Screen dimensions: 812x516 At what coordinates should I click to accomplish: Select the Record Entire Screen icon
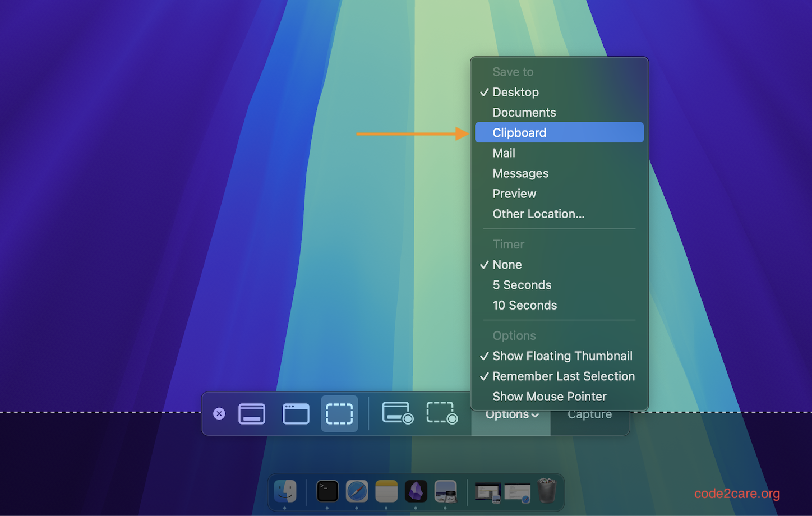point(398,413)
